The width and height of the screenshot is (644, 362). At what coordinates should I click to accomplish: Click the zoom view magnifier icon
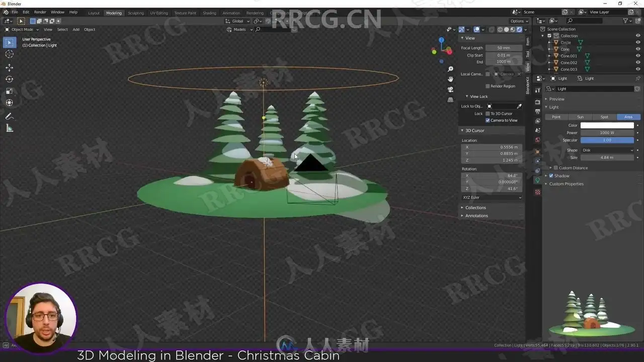point(450,69)
